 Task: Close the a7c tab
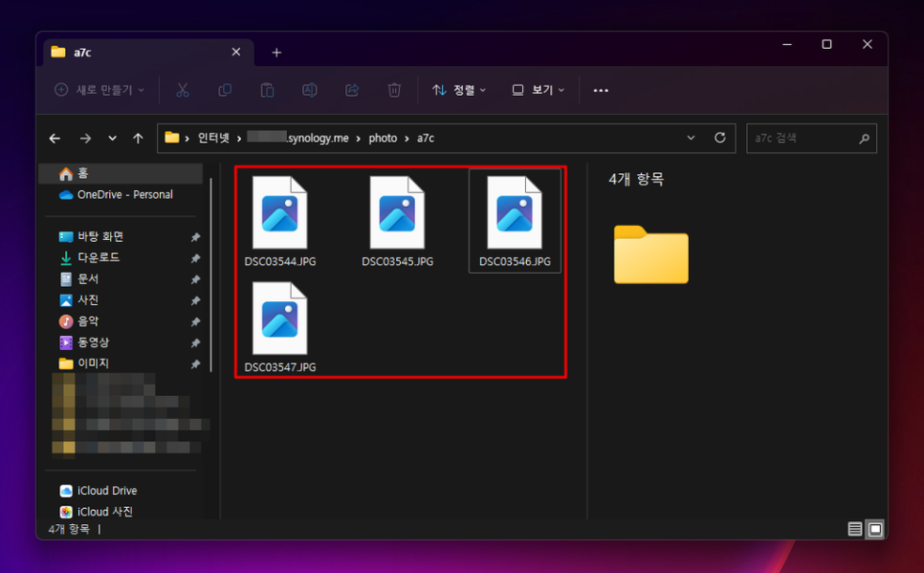235,53
